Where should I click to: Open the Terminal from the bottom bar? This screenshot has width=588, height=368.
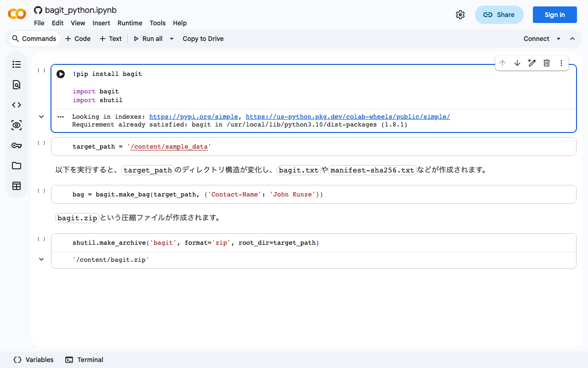click(x=84, y=359)
